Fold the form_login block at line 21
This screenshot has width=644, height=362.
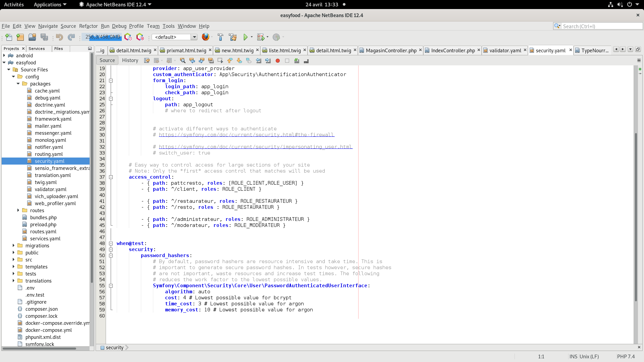pos(111,80)
